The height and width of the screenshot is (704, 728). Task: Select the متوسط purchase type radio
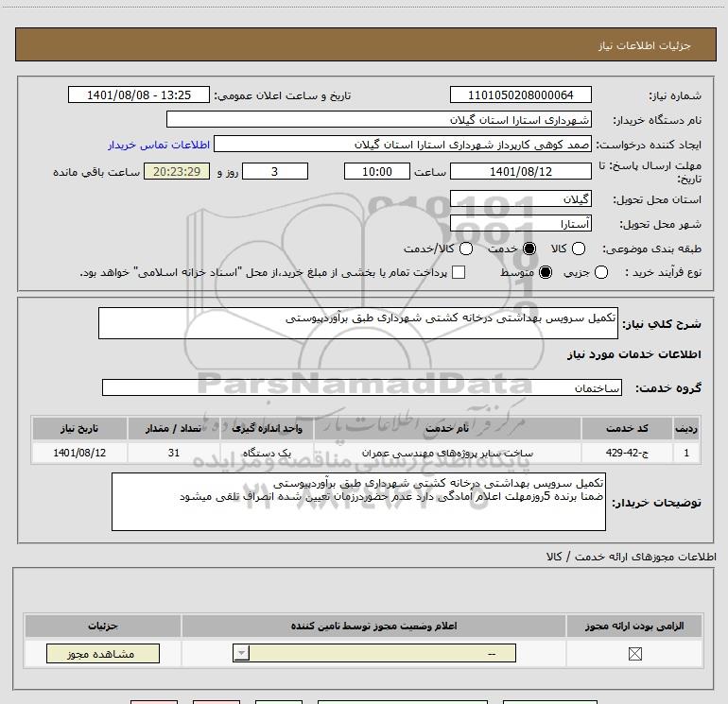point(546,272)
